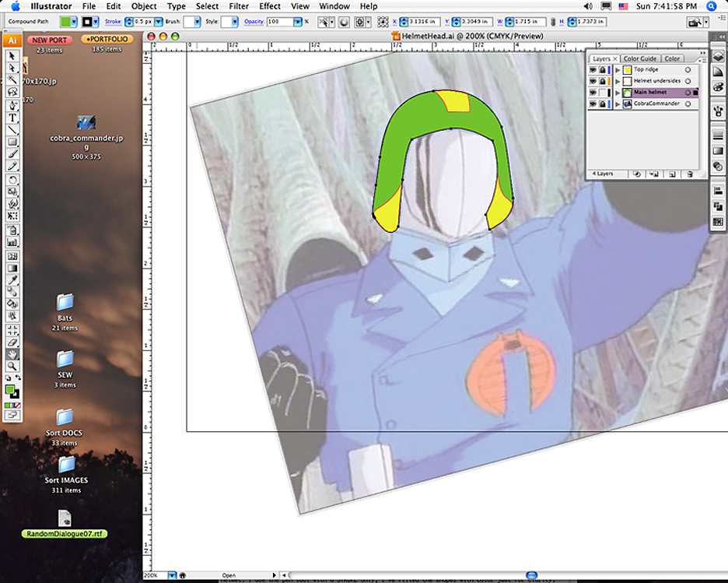
Task: Open the Swatches panel icon in dock
Action: point(718,222)
